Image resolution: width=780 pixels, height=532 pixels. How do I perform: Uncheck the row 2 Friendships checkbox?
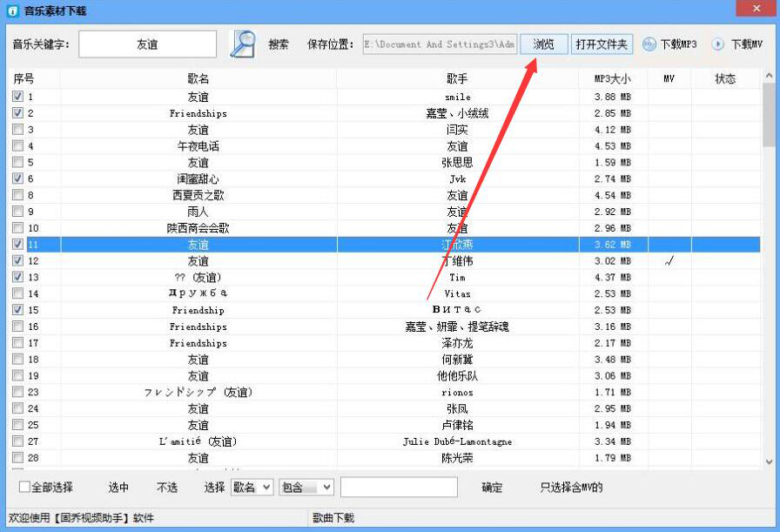[18, 112]
